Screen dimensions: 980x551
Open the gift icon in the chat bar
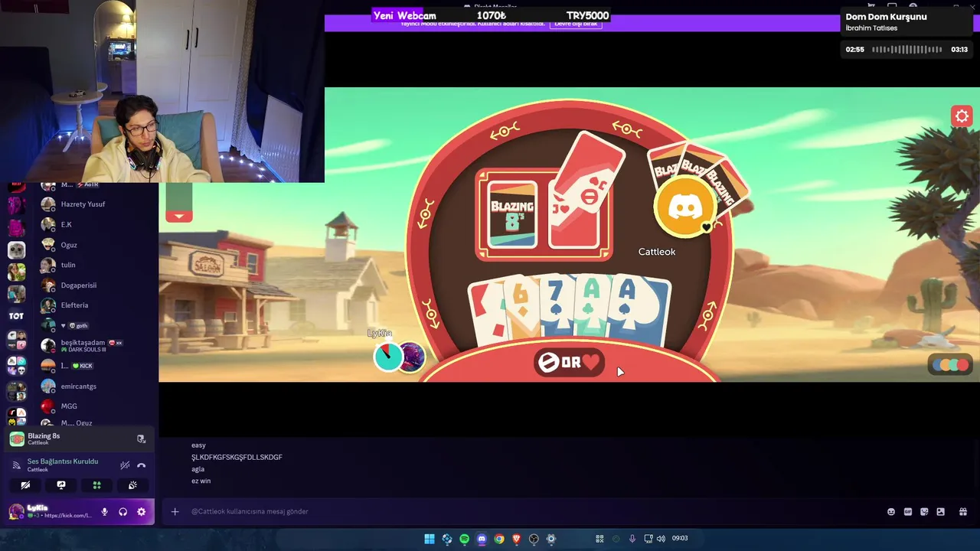click(962, 512)
